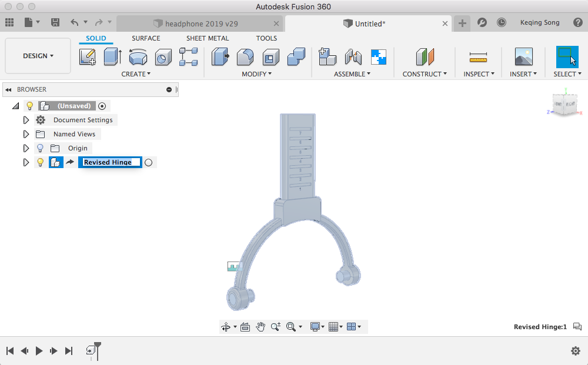Viewport: 588px width, 365px height.
Task: Expand the Origin folder
Action: (26, 148)
